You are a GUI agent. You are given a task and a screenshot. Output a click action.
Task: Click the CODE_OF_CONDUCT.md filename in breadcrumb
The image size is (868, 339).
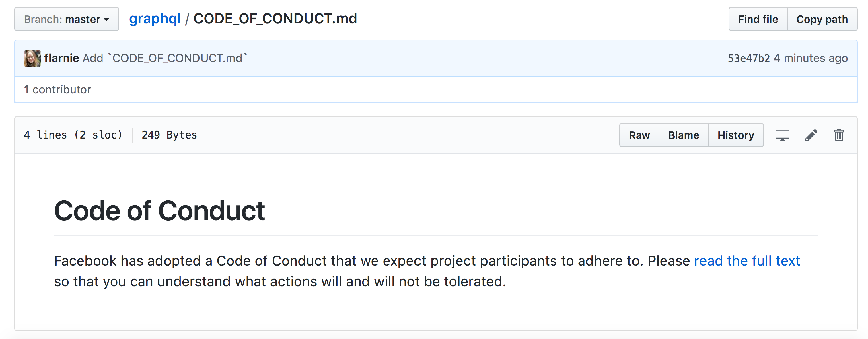coord(275,19)
